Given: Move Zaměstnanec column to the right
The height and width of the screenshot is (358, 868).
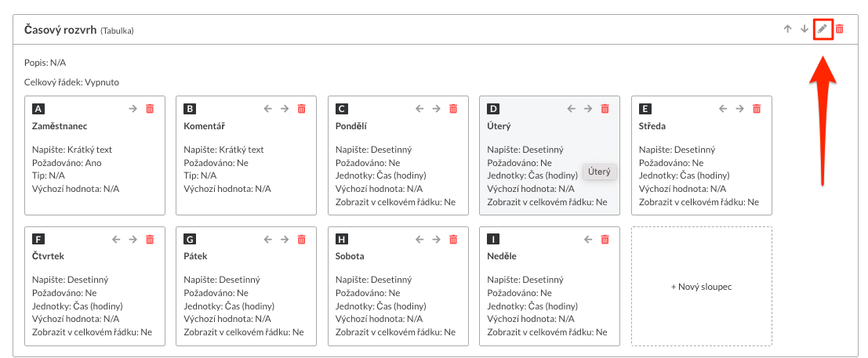Looking at the screenshot, I should (x=133, y=109).
